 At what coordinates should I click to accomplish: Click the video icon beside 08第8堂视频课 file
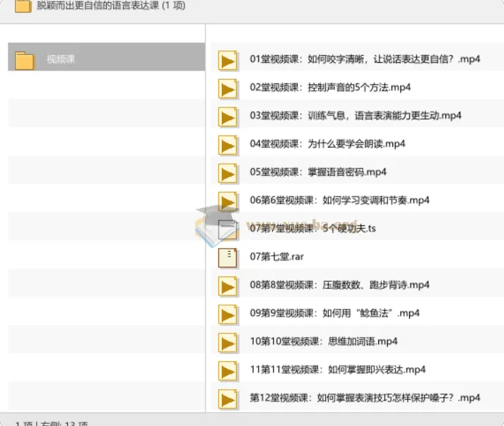(228, 286)
